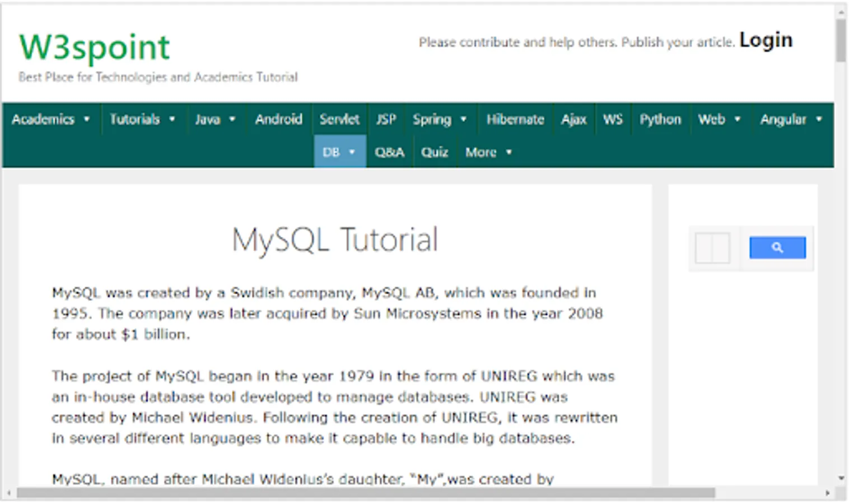Go to the Android menu item
Viewport: 849px width, 504px height.
pyautogui.click(x=278, y=119)
